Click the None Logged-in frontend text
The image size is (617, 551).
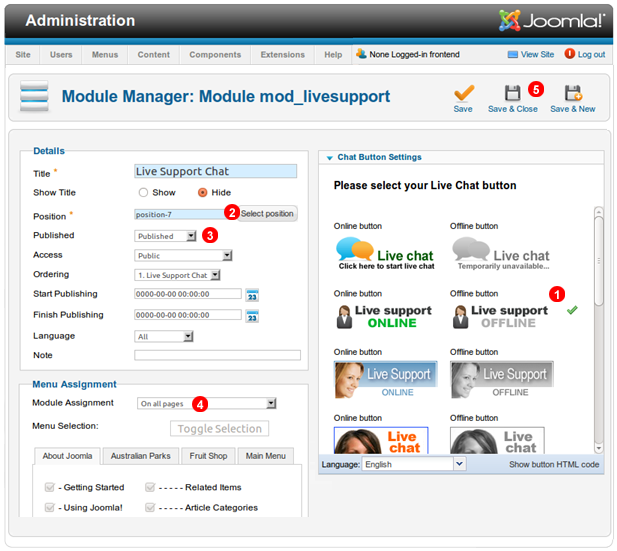(414, 55)
